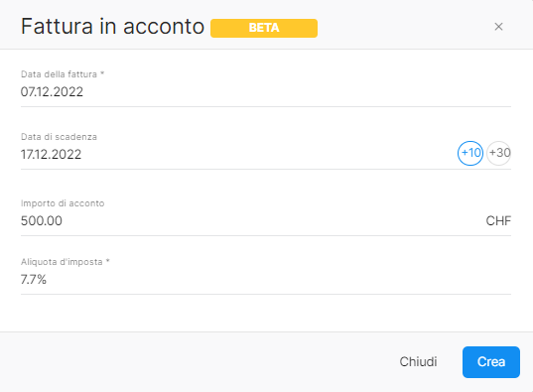Click the empty area of the tax rate line
The image size is (533, 392).
coord(279,280)
